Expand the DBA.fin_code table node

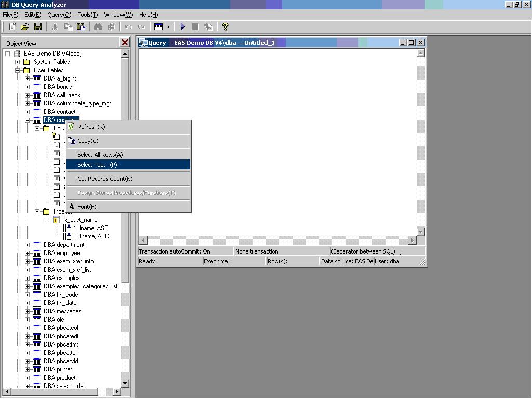pos(27,295)
